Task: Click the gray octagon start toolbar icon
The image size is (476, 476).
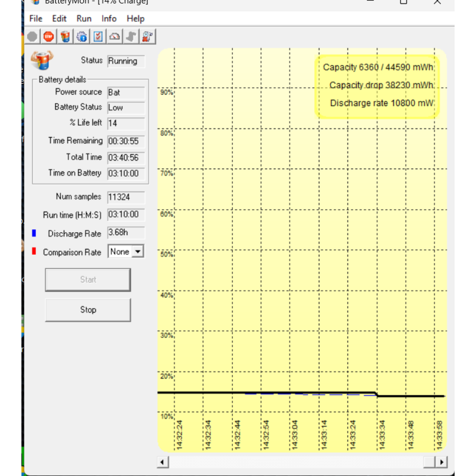Action: tap(32, 37)
